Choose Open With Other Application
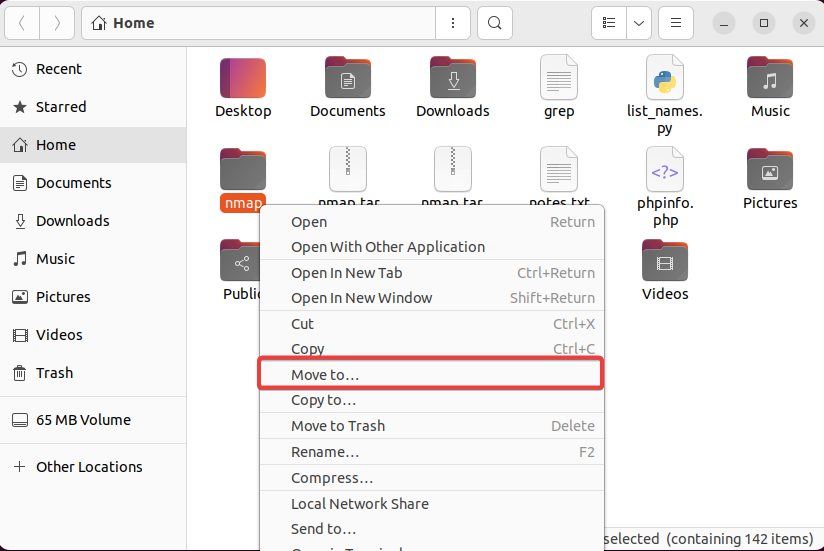This screenshot has height=551, width=824. pos(431,247)
